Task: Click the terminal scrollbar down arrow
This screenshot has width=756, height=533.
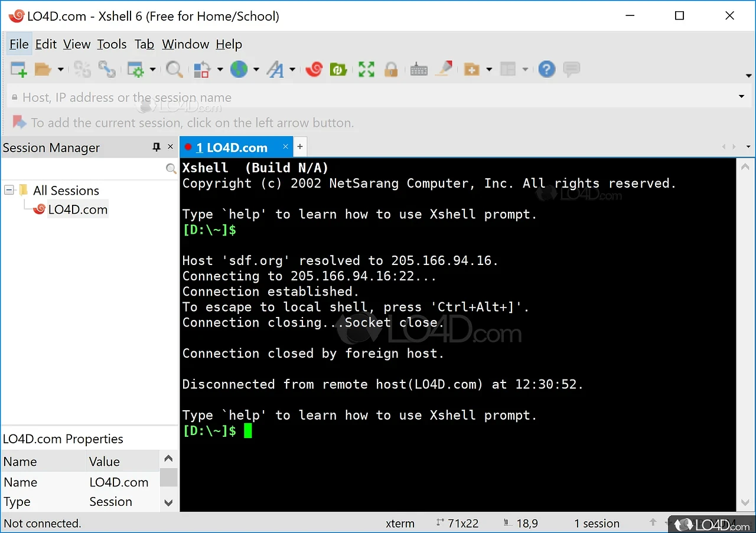Action: click(x=745, y=503)
